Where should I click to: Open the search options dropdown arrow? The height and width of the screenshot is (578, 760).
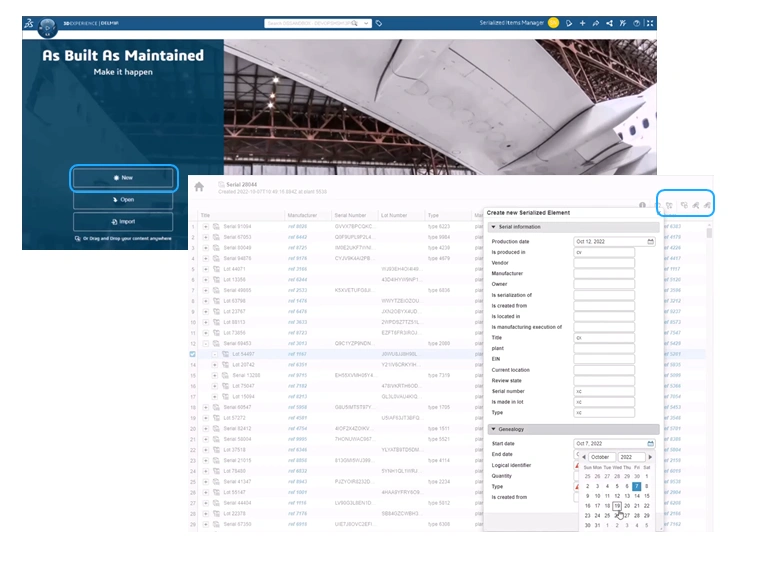click(366, 23)
